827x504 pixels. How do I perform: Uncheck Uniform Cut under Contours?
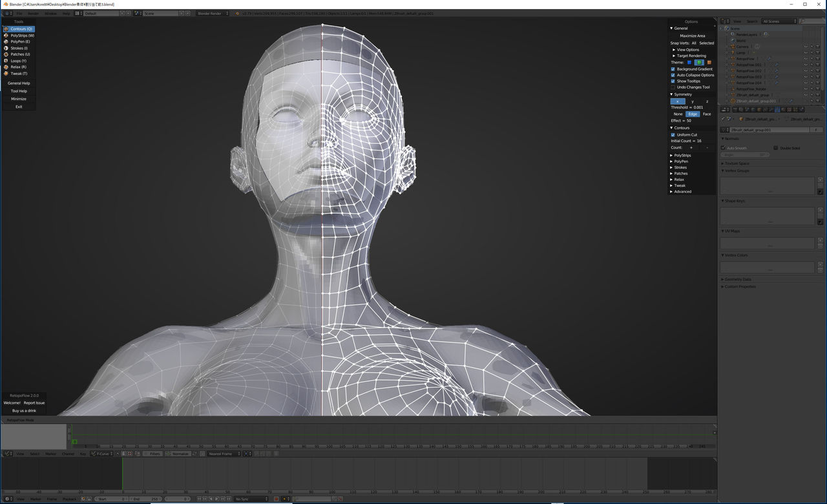(x=673, y=135)
